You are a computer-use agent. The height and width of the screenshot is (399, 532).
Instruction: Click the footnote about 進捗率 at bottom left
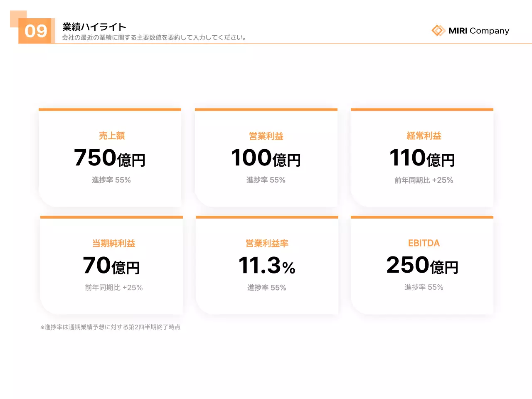[111, 327]
